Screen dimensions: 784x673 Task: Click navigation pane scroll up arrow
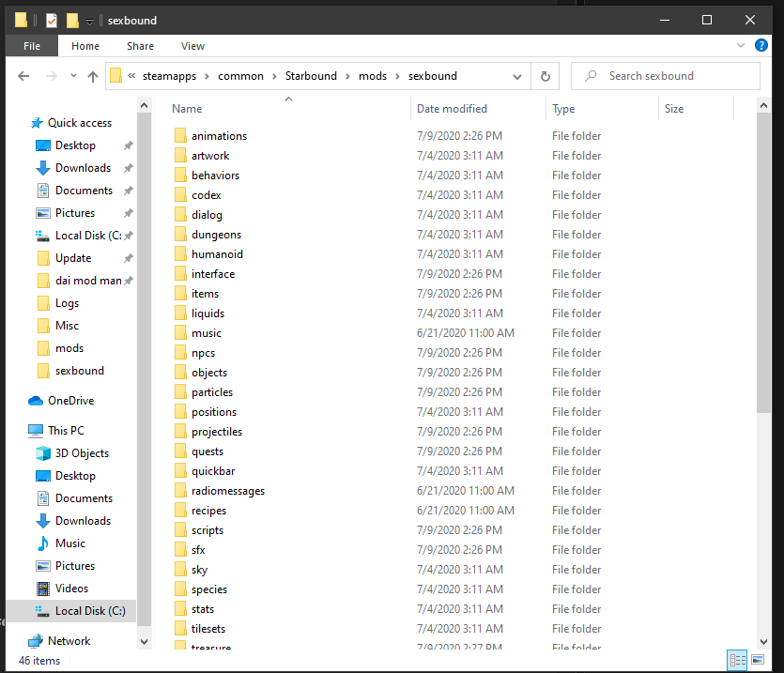[x=144, y=105]
